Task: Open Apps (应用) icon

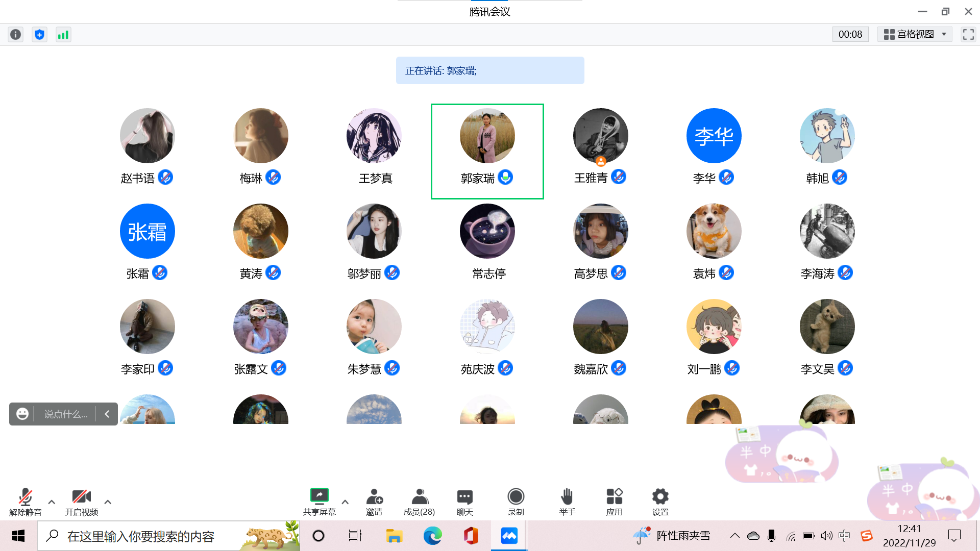Action: 614,496
